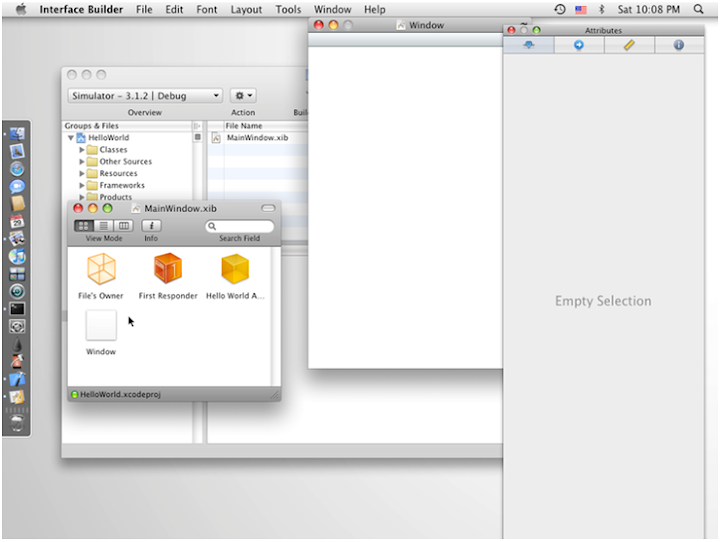Image resolution: width=720 pixels, height=542 pixels.
Task: Select MainWindow.xib in the file list
Action: click(257, 138)
